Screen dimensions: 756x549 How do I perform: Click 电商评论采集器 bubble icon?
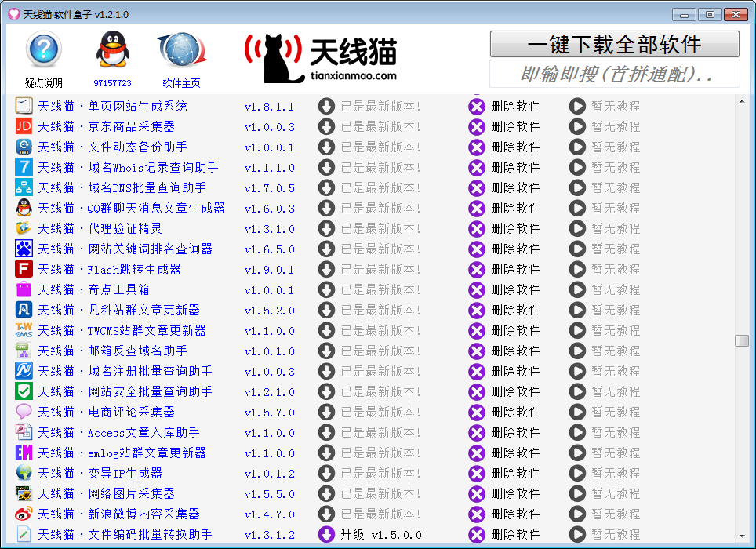24,412
